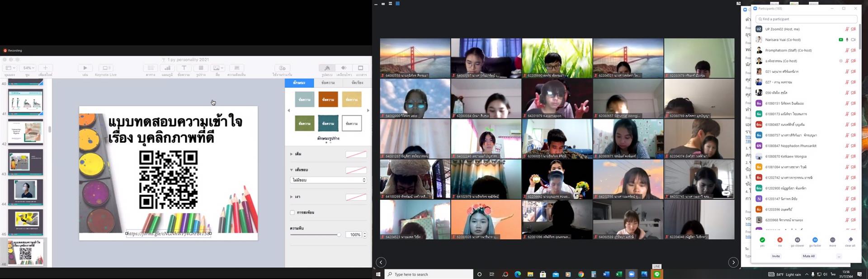Open the Media dropdown in Keynote toolbar
Screen dimensions: 868x279
click(218, 68)
